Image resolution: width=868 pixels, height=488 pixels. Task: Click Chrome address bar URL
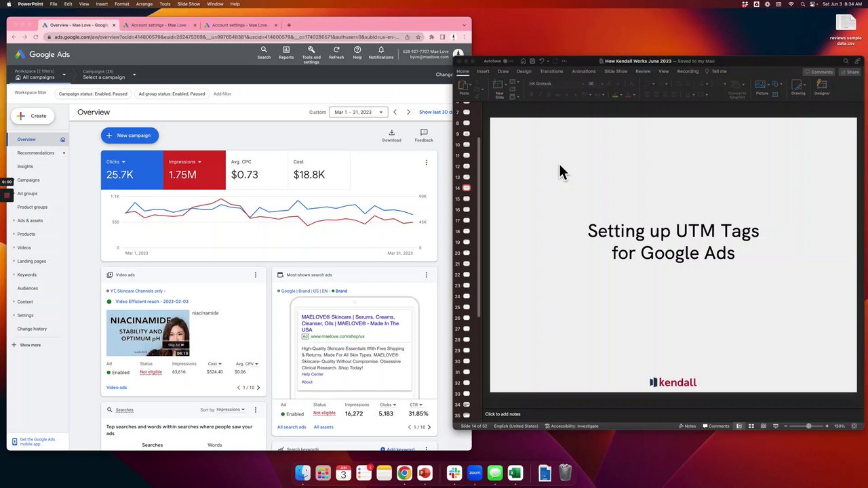pos(228,37)
